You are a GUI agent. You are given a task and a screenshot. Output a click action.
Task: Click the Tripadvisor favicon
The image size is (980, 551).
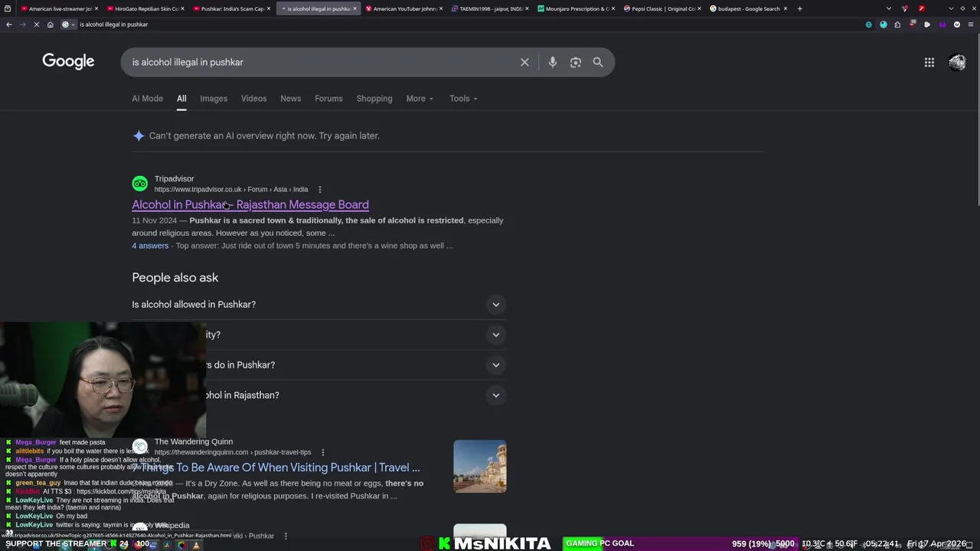[x=139, y=184]
